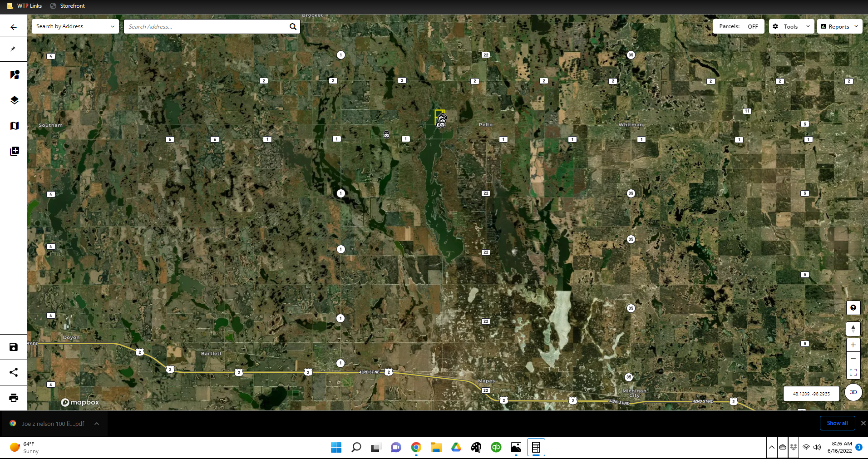The height and width of the screenshot is (459, 868).
Task: Open the map layers stack icon
Action: pyautogui.click(x=14, y=100)
